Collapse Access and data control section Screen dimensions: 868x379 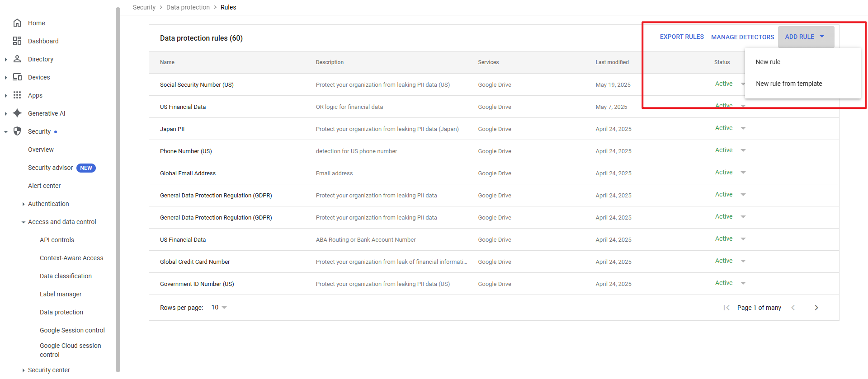24,222
